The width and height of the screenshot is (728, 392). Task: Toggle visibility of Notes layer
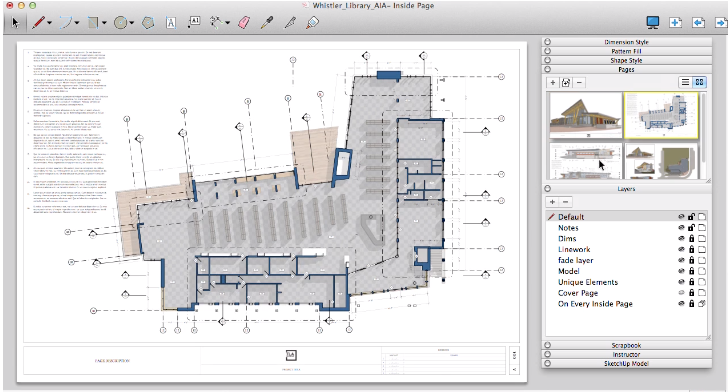[x=681, y=228]
